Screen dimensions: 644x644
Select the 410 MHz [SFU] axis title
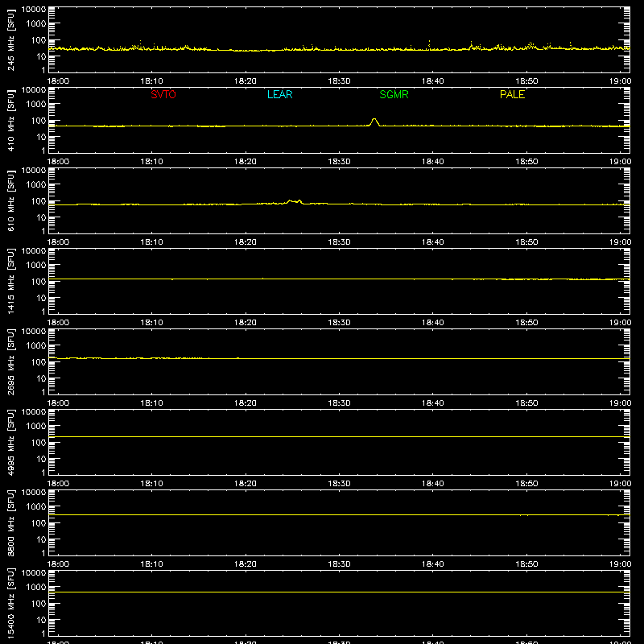point(11,120)
